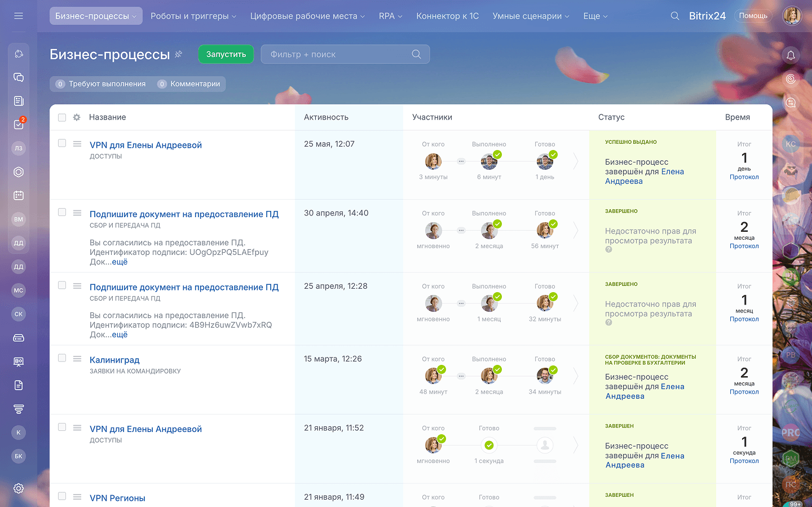
Task: Click the search magnifier in the top bar
Action: tap(675, 16)
